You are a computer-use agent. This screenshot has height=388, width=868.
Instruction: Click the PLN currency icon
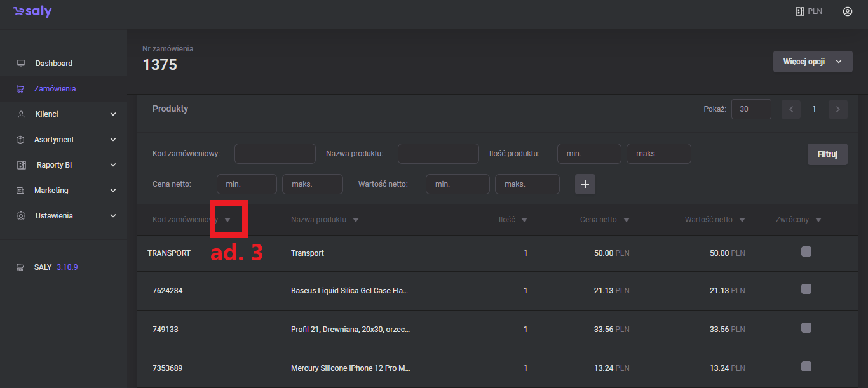[800, 11]
